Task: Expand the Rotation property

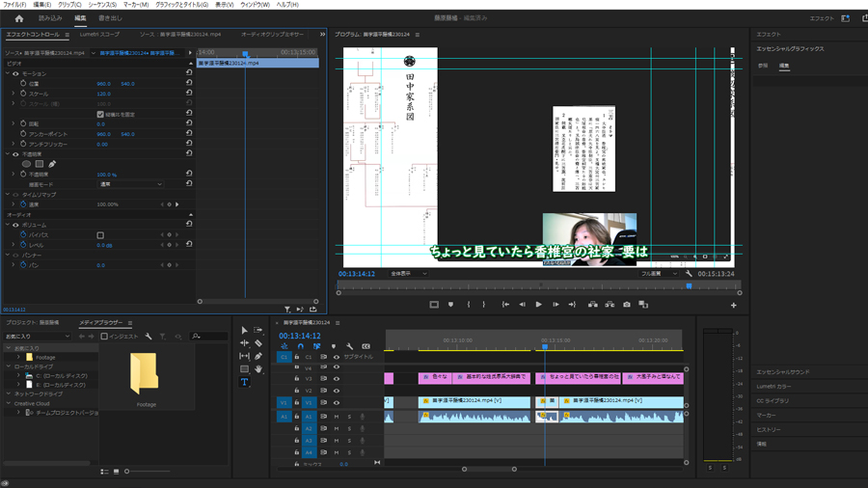Action: (14, 123)
